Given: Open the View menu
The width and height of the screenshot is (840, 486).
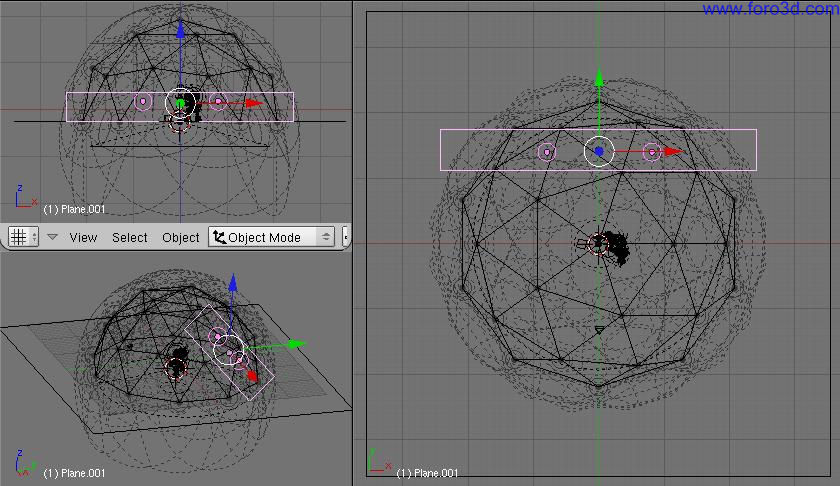Looking at the screenshot, I should coord(83,237).
